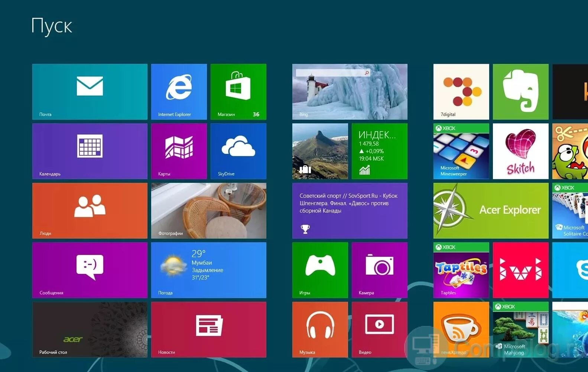Open the Камера camera tile
The width and height of the screenshot is (588, 372).
(380, 270)
